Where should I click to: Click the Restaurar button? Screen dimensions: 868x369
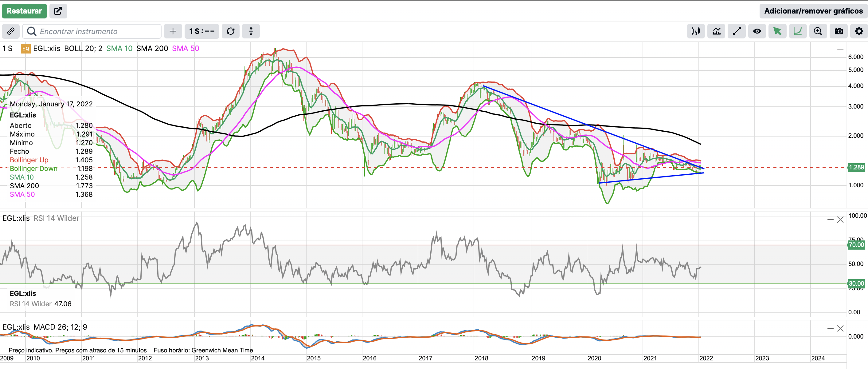pyautogui.click(x=24, y=11)
